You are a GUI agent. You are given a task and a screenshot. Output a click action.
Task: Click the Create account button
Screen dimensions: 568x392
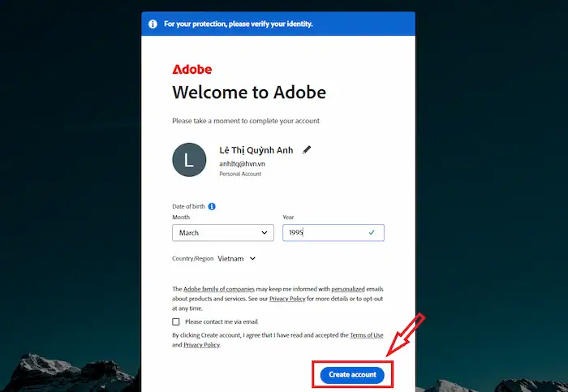point(352,375)
